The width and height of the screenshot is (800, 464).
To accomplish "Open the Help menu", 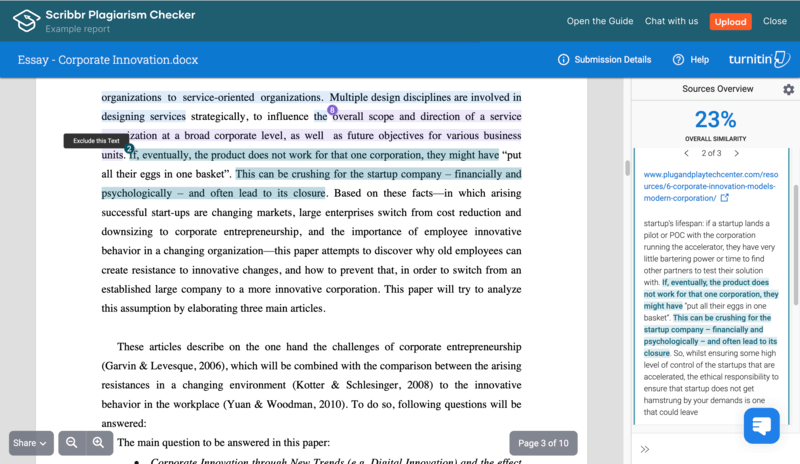I will (691, 60).
